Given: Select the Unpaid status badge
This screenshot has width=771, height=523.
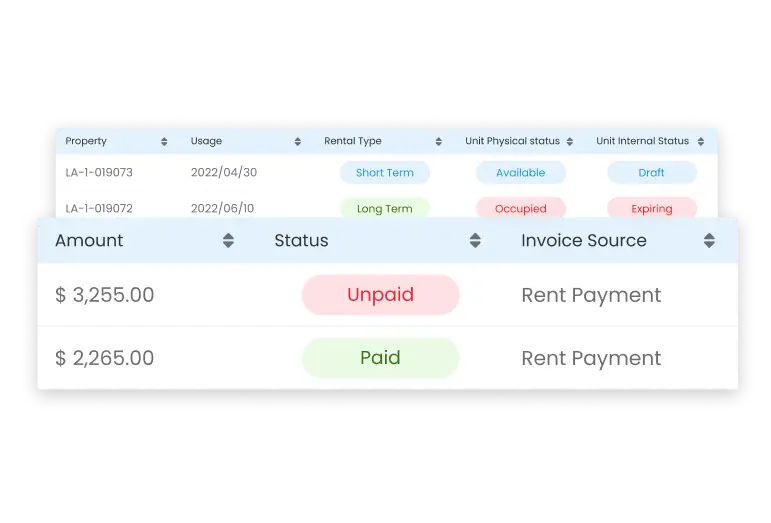Looking at the screenshot, I should point(380,295).
